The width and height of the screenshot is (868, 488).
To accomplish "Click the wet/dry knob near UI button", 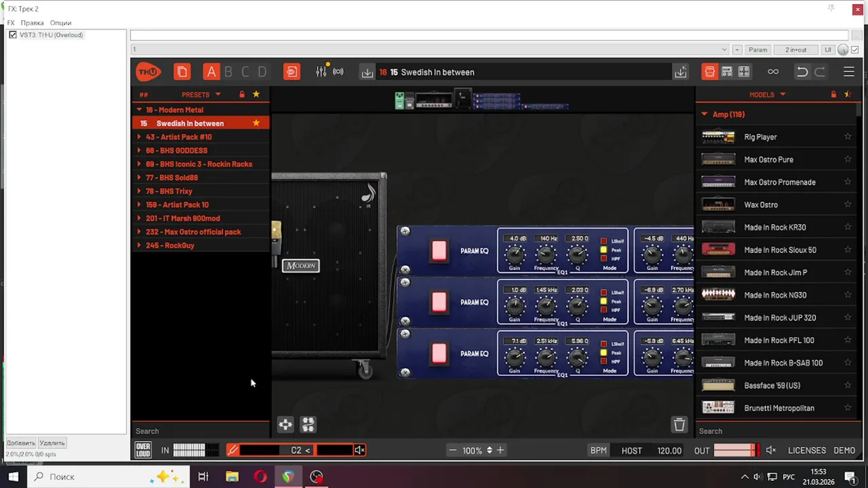I will [843, 49].
